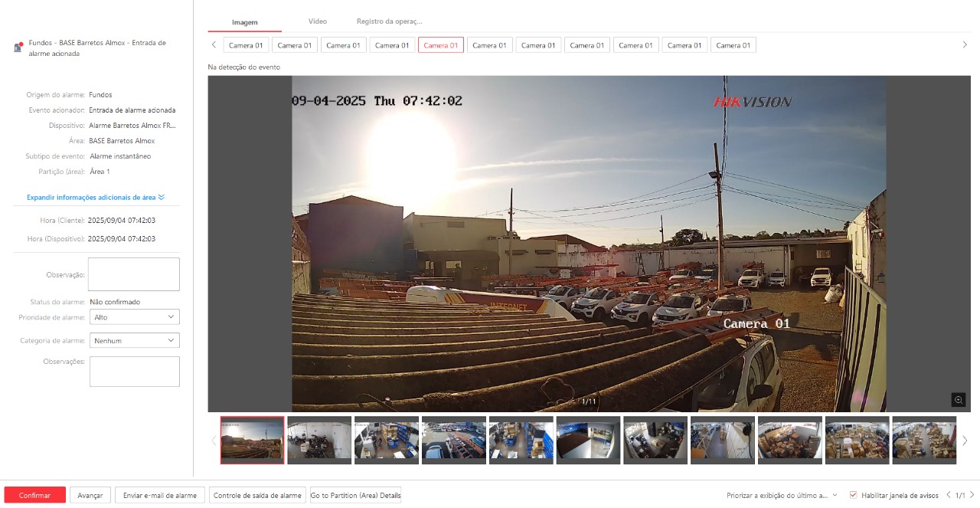Viewport: 980px width, 508px height.
Task: Go to previous alarm page arrow
Action: pyautogui.click(x=949, y=495)
